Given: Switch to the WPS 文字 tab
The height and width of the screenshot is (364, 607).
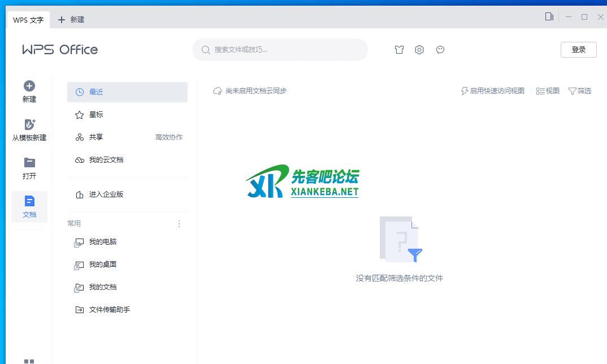Looking at the screenshot, I should (28, 20).
